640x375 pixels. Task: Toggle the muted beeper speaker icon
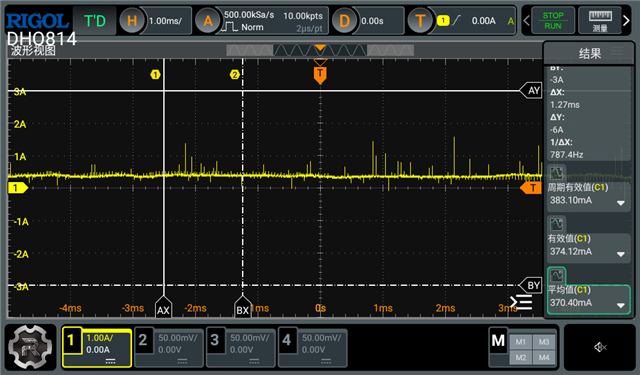tap(600, 347)
